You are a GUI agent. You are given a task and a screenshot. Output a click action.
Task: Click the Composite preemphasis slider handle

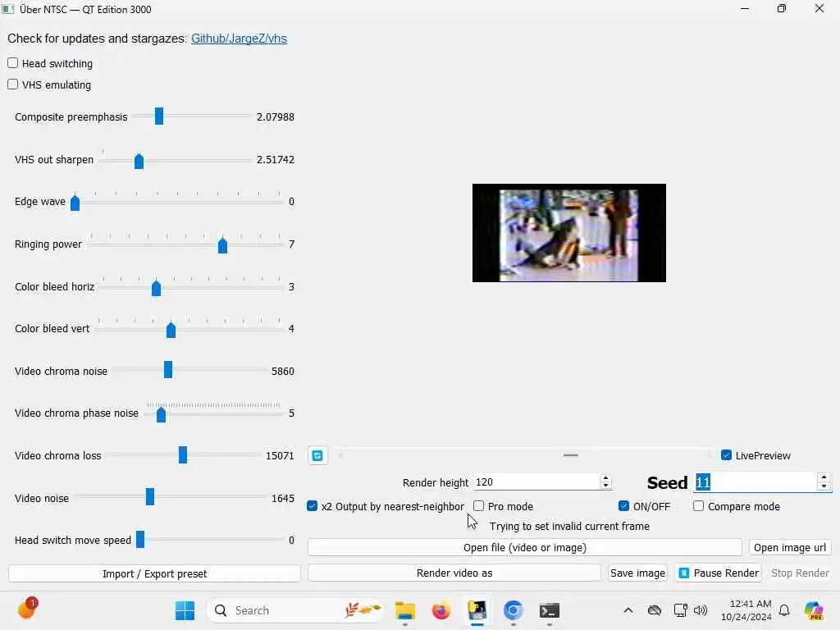[x=159, y=116]
